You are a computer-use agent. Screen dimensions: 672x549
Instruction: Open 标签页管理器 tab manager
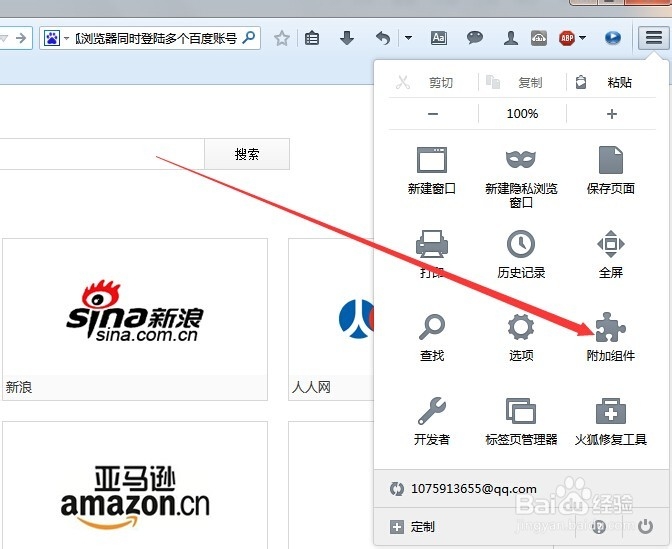pos(521,422)
